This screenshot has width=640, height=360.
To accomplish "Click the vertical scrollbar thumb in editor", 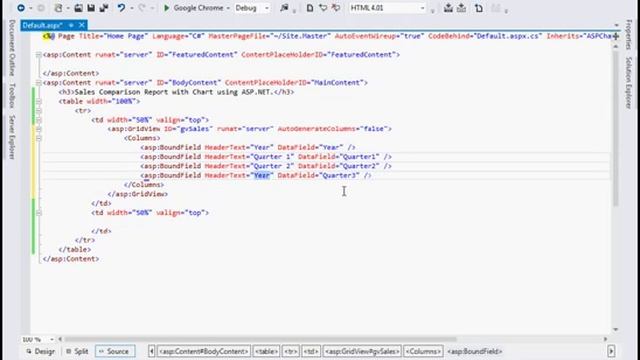I will point(616,128).
